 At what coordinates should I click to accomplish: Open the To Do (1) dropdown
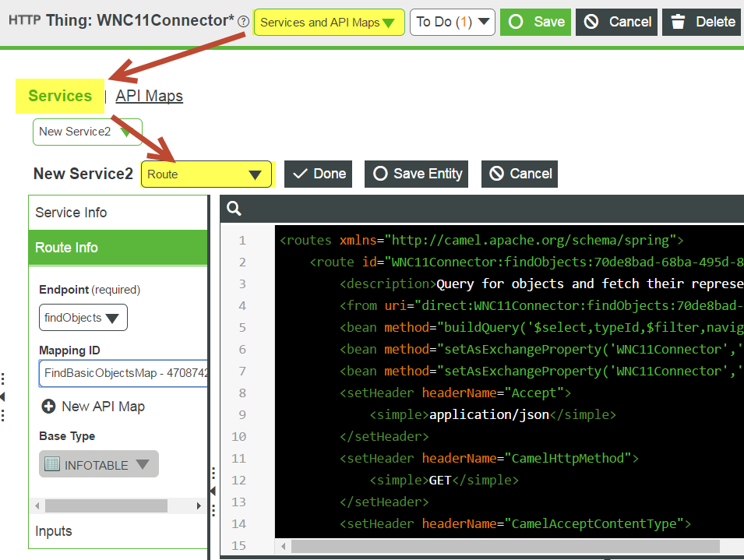[452, 22]
